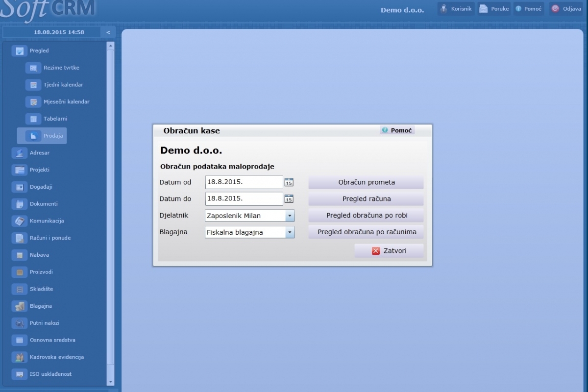Screen dimensions: 588x392
Task: Click Pomoć label in the Obračun kase dialog
Action: [401, 130]
